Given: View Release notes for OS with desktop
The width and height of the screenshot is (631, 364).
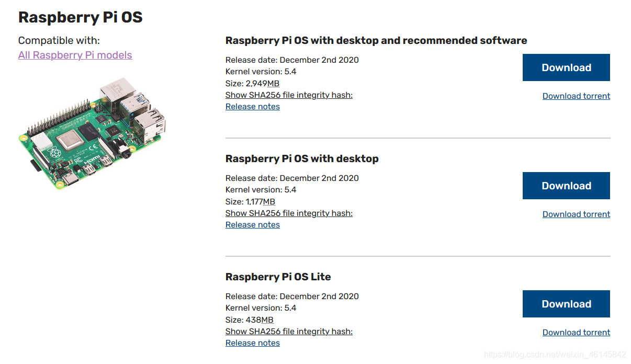Looking at the screenshot, I should tap(253, 225).
